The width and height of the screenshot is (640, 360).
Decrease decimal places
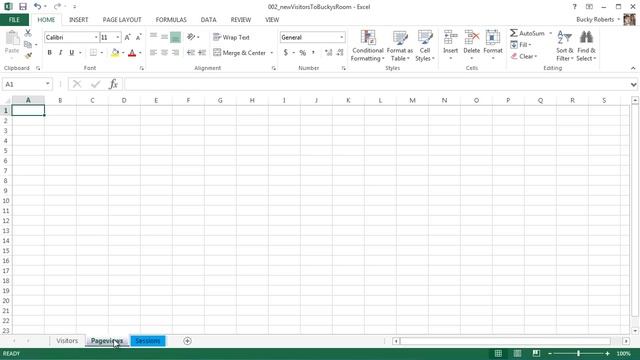[340, 53]
